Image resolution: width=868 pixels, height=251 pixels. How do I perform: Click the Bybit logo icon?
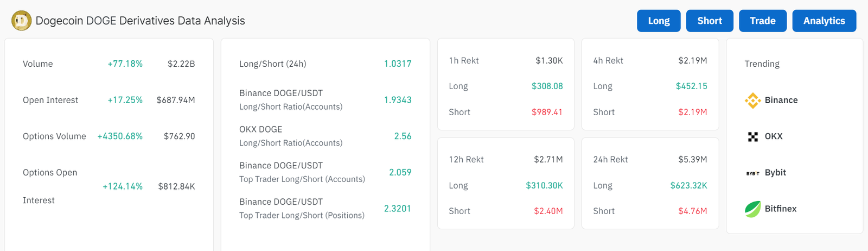752,173
